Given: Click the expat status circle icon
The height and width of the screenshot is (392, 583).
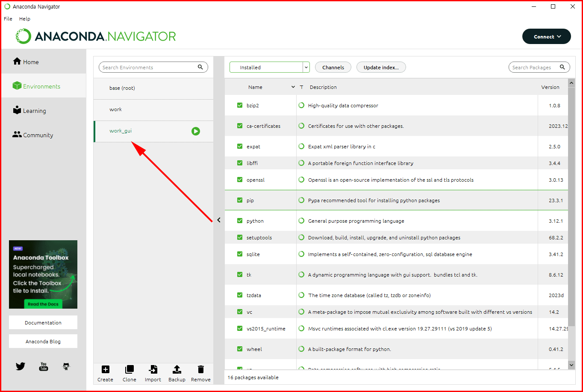Looking at the screenshot, I should pyautogui.click(x=302, y=147).
